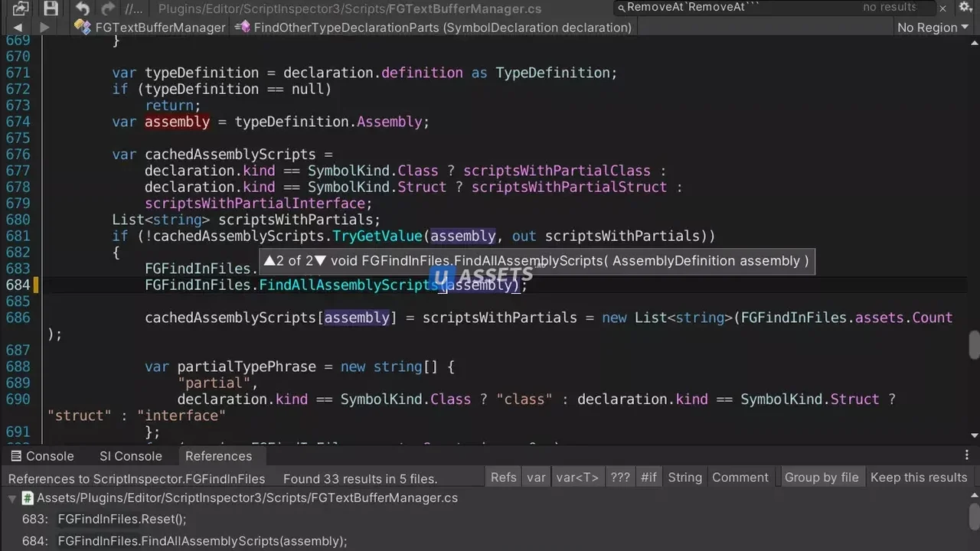Click the "no results" text in search box
The height and width of the screenshot is (551, 980).
890,7
